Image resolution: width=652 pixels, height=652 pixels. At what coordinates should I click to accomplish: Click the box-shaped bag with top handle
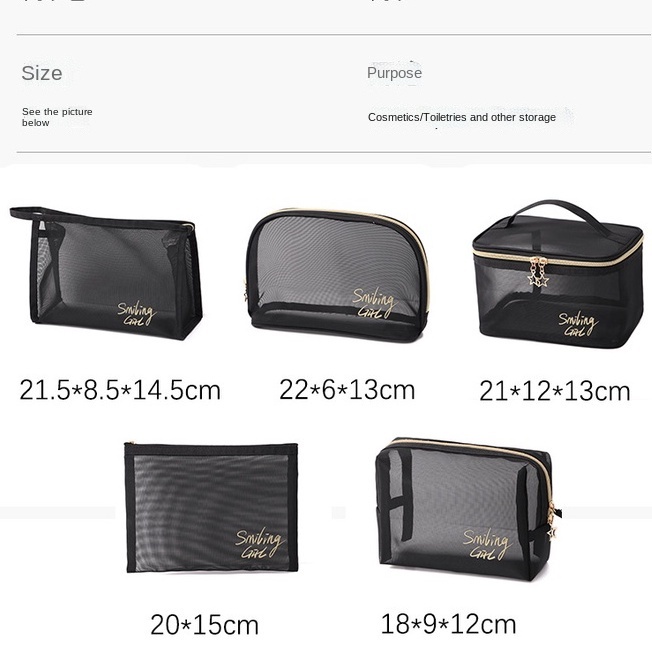point(558,274)
